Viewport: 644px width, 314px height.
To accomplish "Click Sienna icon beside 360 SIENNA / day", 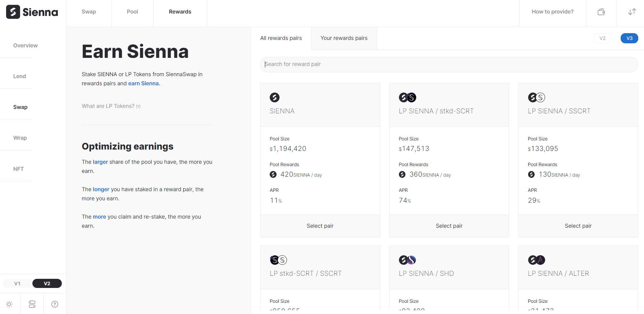I will 402,174.
